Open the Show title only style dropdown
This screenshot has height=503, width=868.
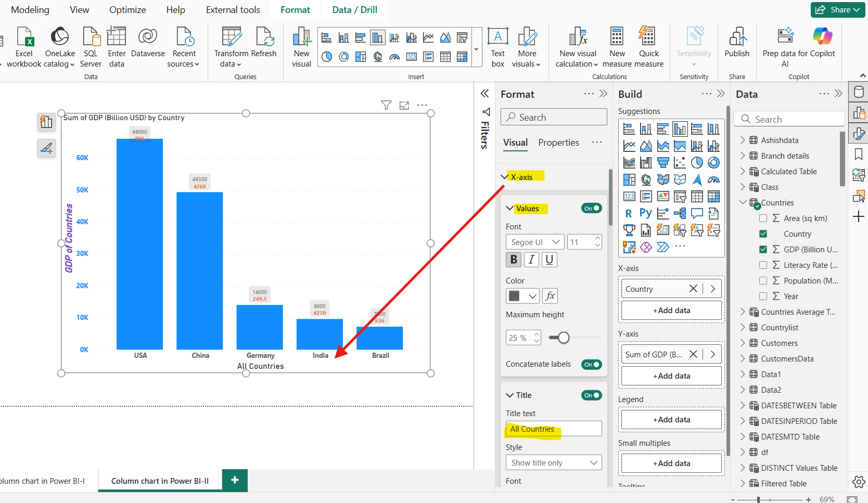553,463
